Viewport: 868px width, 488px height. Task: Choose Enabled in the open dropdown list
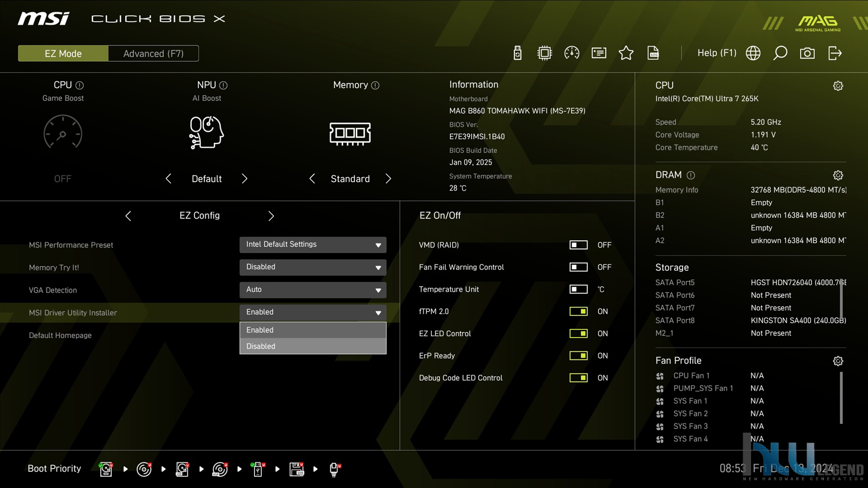click(313, 330)
